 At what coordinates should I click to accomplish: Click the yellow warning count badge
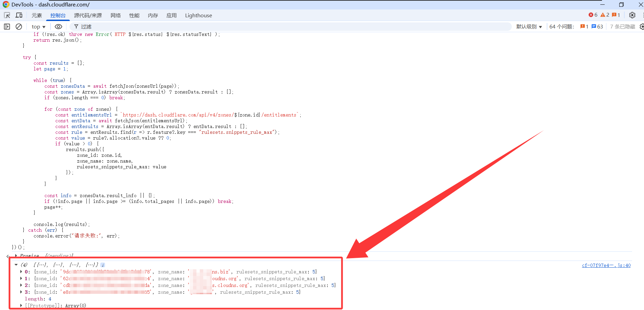pyautogui.click(x=605, y=15)
